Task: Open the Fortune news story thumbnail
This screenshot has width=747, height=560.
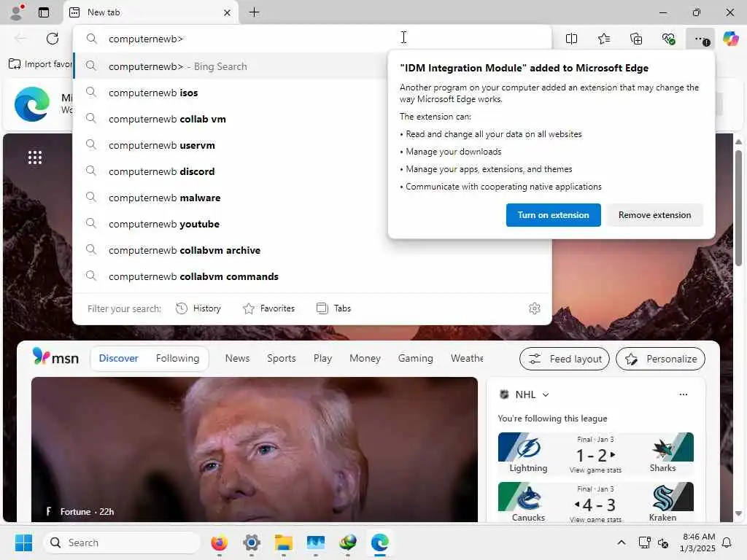Action: pos(255,449)
